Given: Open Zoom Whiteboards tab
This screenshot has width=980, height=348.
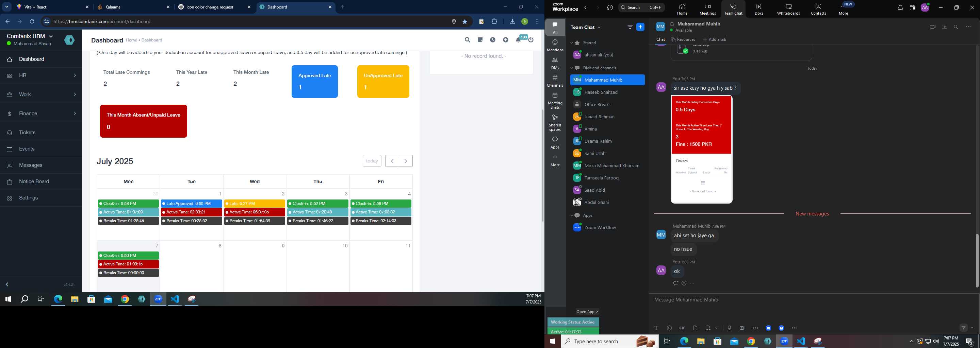Looking at the screenshot, I should coord(788,9).
